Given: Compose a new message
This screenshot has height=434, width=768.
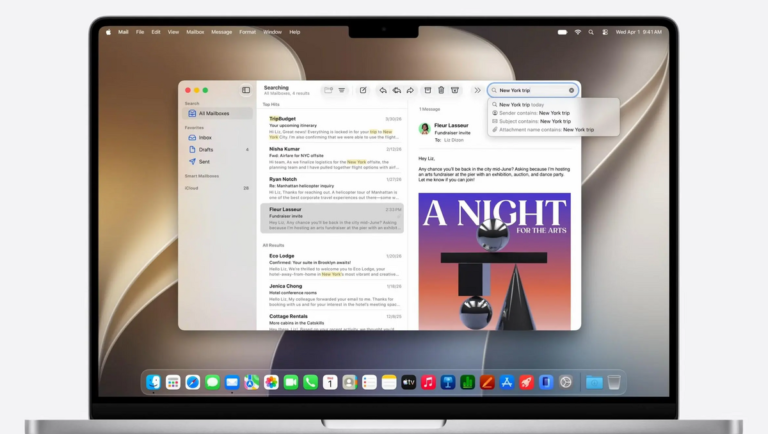Looking at the screenshot, I should (x=363, y=90).
